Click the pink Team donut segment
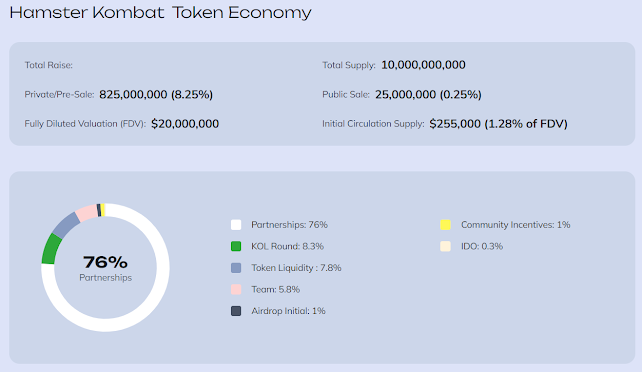 point(87,213)
